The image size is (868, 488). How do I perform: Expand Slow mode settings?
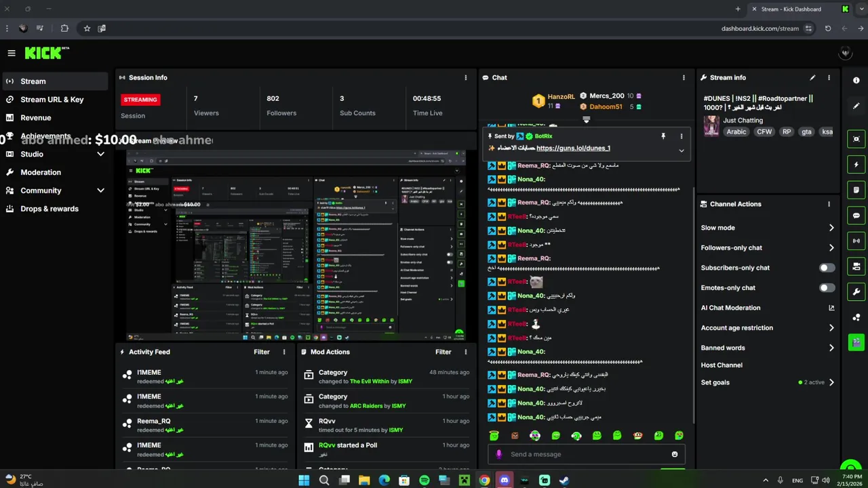coord(831,228)
